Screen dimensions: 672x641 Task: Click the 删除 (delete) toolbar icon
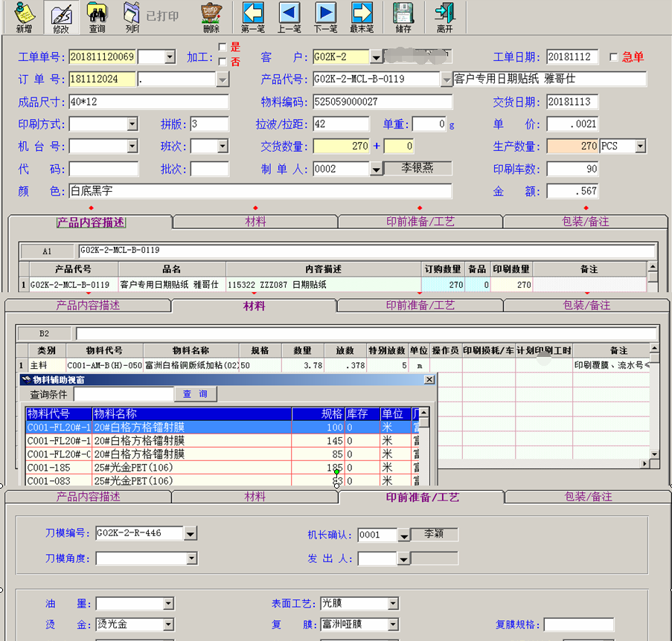click(x=211, y=18)
